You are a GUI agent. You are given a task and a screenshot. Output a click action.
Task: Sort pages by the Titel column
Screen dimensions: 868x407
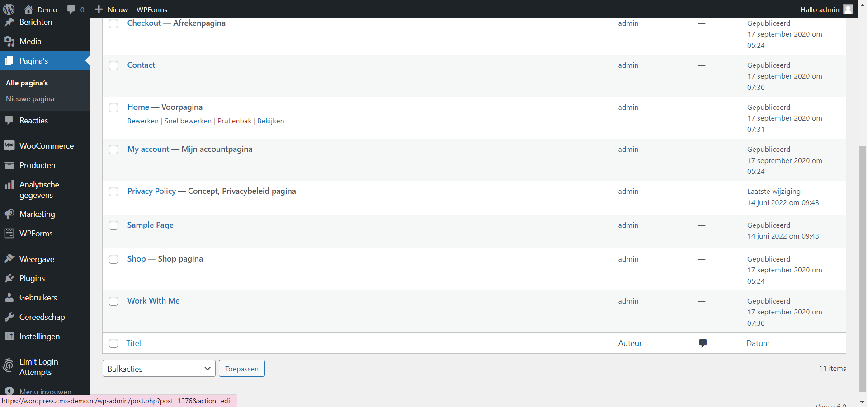point(133,343)
